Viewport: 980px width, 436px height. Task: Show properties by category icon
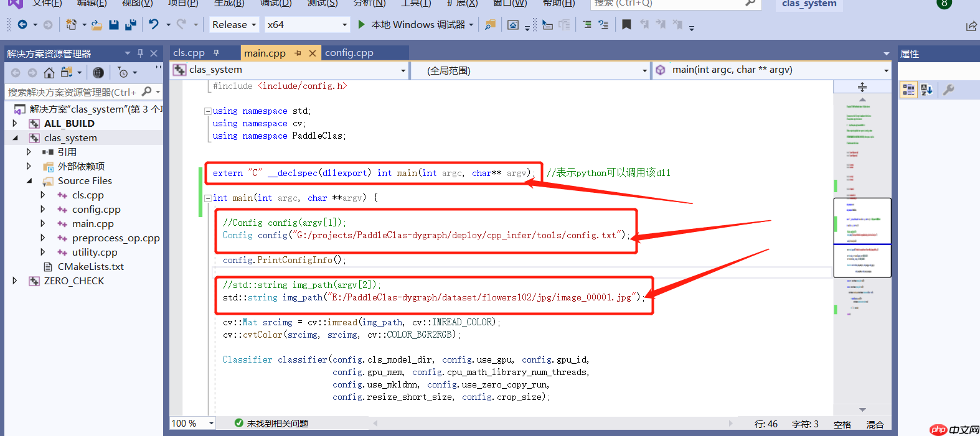tap(908, 90)
